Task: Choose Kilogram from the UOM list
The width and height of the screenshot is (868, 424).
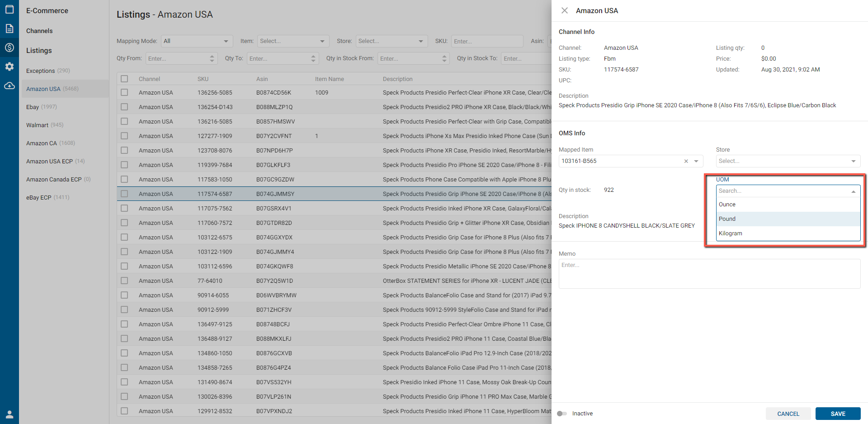Action: tap(731, 233)
